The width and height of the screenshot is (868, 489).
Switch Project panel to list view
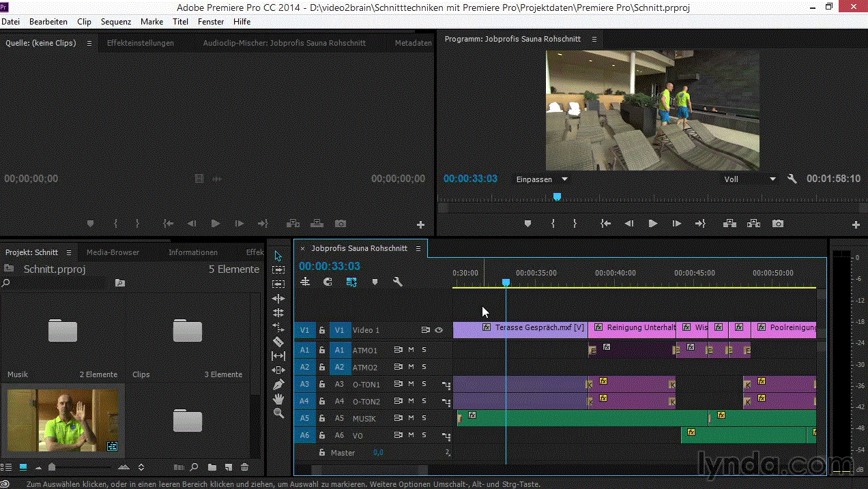pyautogui.click(x=7, y=467)
